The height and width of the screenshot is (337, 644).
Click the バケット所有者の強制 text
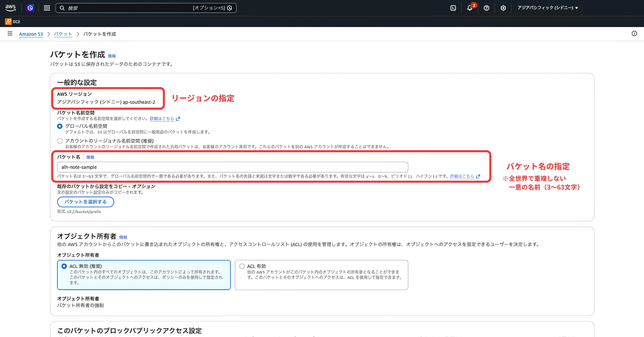pos(80,305)
